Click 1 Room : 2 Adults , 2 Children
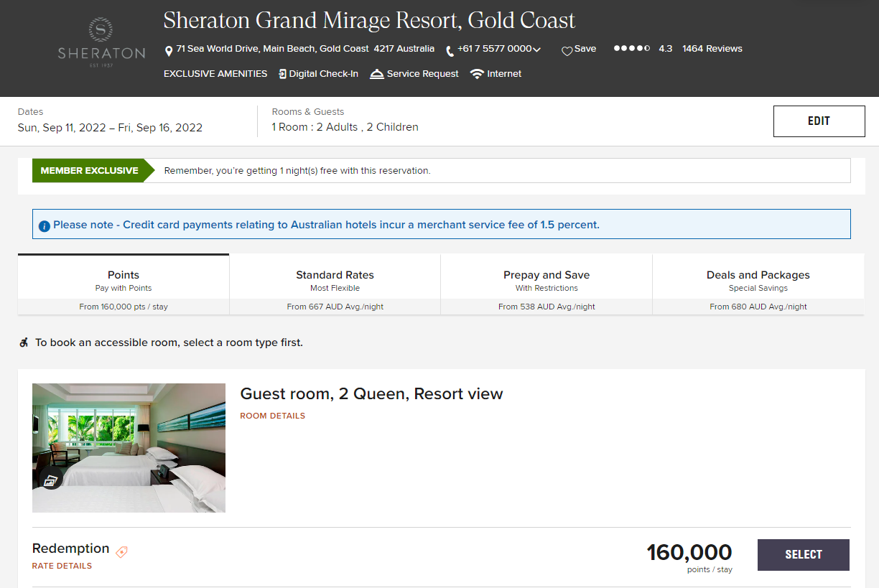Viewport: 879px width, 588px height. click(345, 127)
